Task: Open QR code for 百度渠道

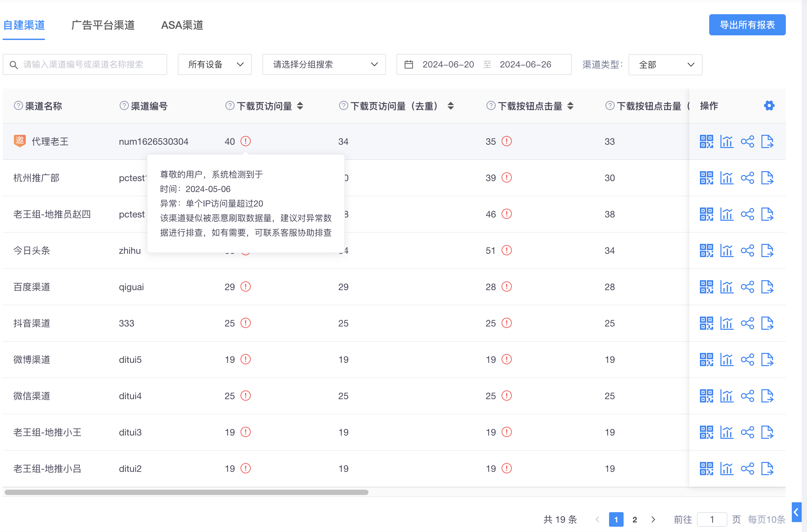Action: 706,287
